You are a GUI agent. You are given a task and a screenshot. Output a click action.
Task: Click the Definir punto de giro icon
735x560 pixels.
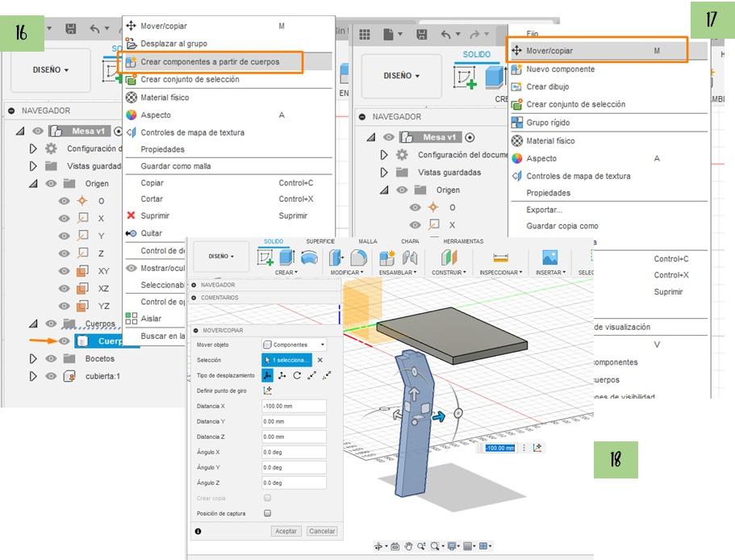(268, 391)
